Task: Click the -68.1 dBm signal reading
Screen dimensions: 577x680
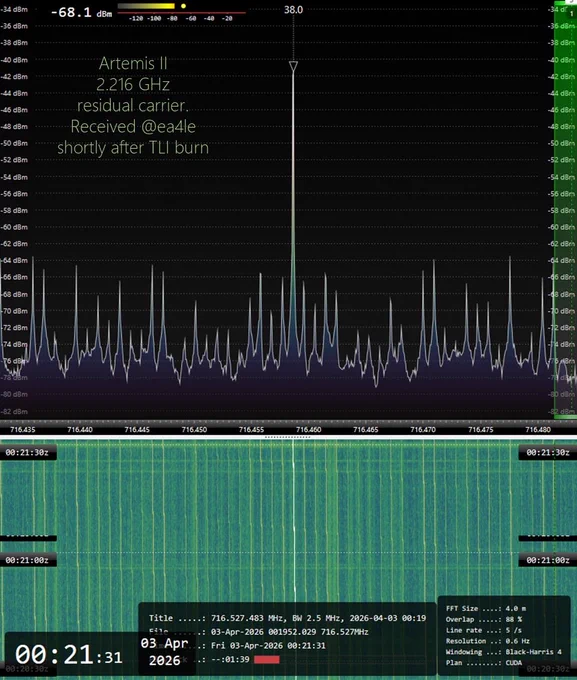Action: click(x=81, y=12)
